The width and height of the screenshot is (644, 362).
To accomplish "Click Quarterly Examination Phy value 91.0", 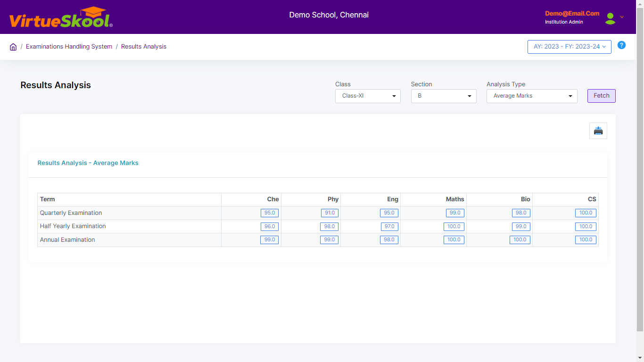I will [x=330, y=213].
